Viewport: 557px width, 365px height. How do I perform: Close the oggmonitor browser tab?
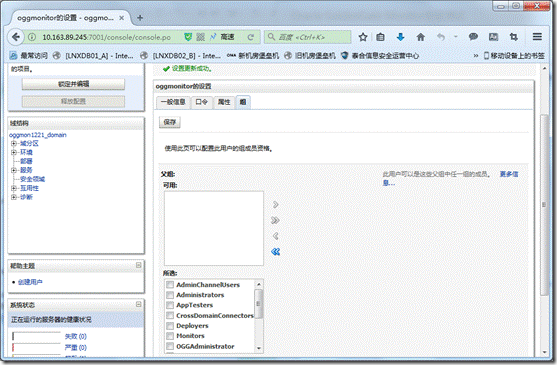tap(121, 18)
